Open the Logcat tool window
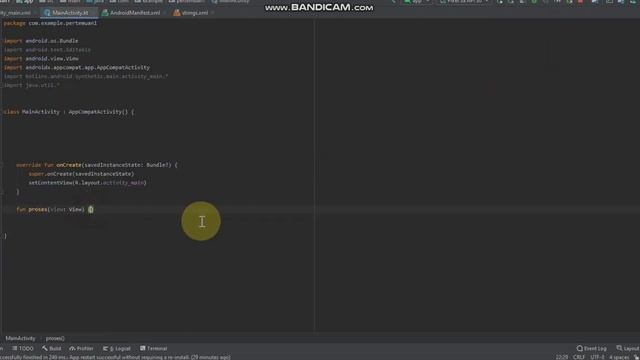This screenshot has height=360, width=640. [117, 348]
